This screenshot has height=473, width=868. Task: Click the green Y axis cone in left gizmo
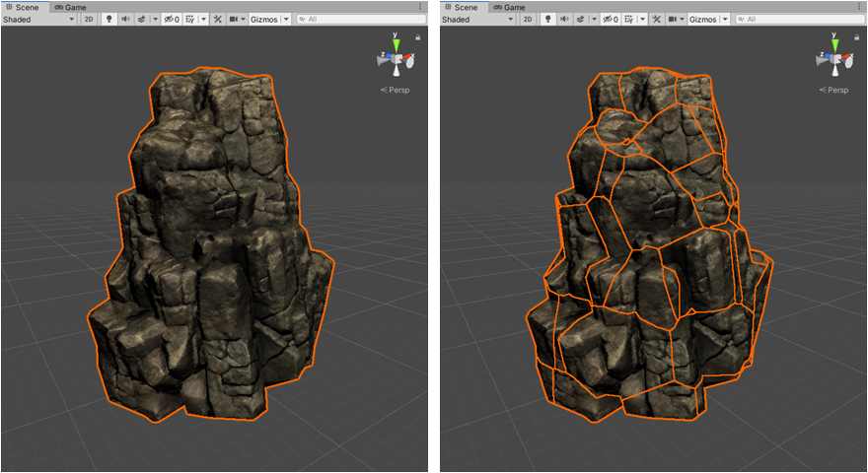tap(396, 44)
